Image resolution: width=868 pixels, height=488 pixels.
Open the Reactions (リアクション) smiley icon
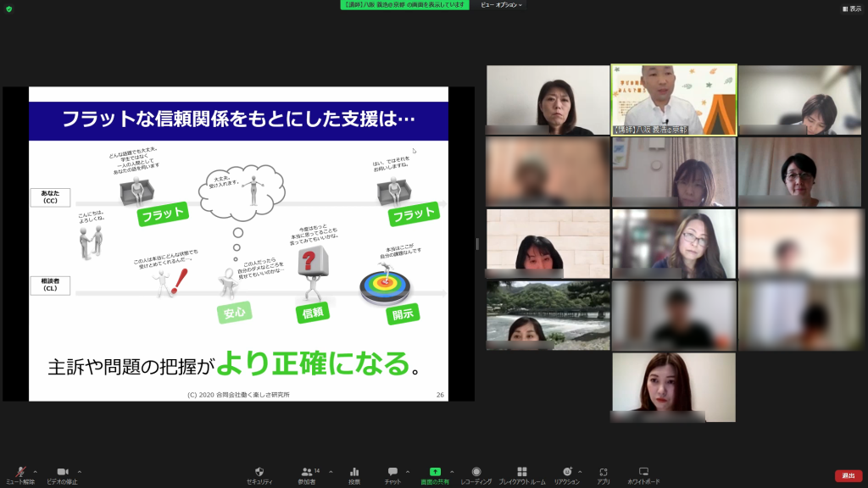[x=566, y=474]
